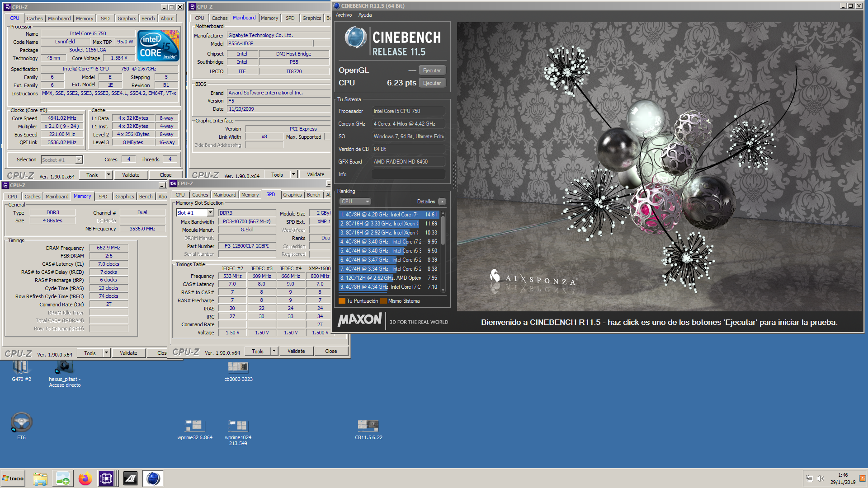Select the hexus_pifast shortcut icon
868x488 pixels.
tap(65, 374)
